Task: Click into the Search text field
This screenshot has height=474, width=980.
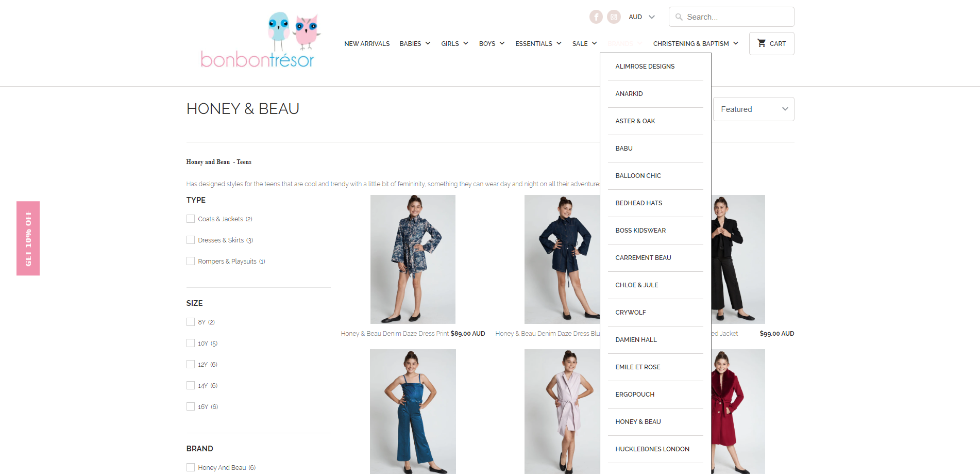Action: click(737, 17)
